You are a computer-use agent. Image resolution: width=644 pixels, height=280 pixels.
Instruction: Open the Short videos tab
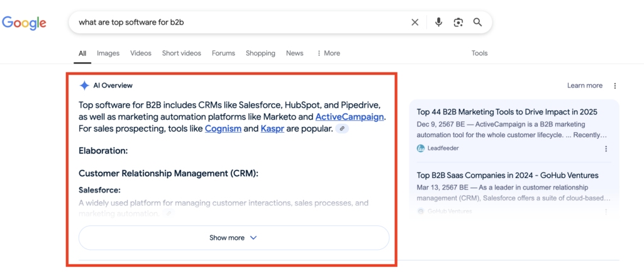pyautogui.click(x=182, y=53)
